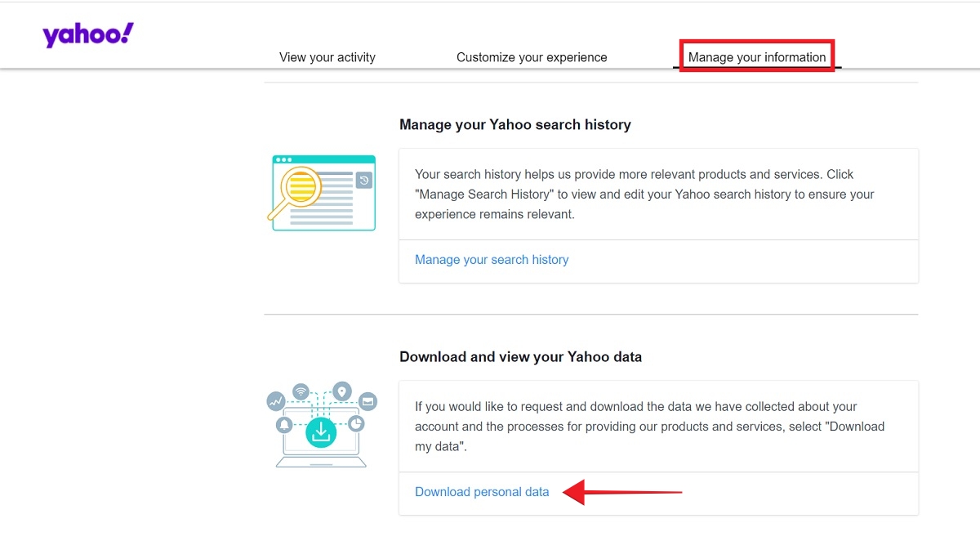The width and height of the screenshot is (980, 541).
Task: Click the envelope icon in the illustration
Action: pos(367,401)
